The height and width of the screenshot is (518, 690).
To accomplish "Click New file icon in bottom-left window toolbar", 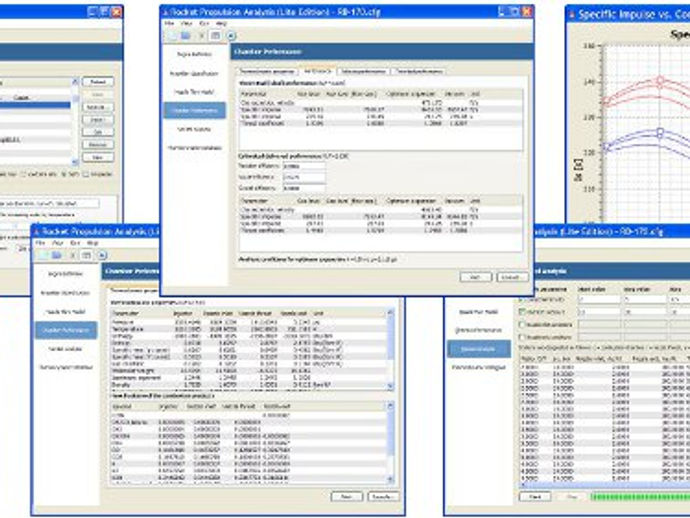I will pyautogui.click(x=43, y=255).
